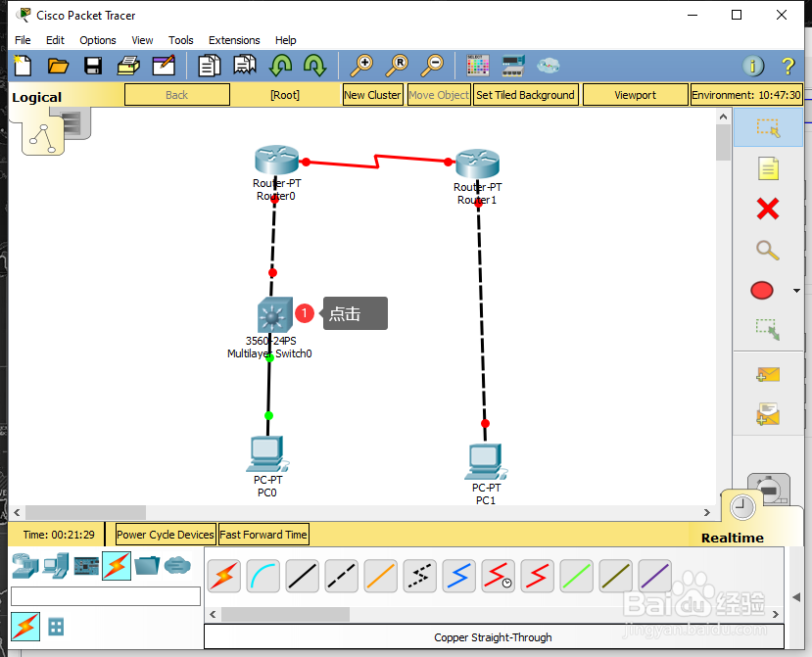Image resolution: width=812 pixels, height=657 pixels.
Task: Expand the draw shape dropdown arrow
Action: (x=796, y=291)
